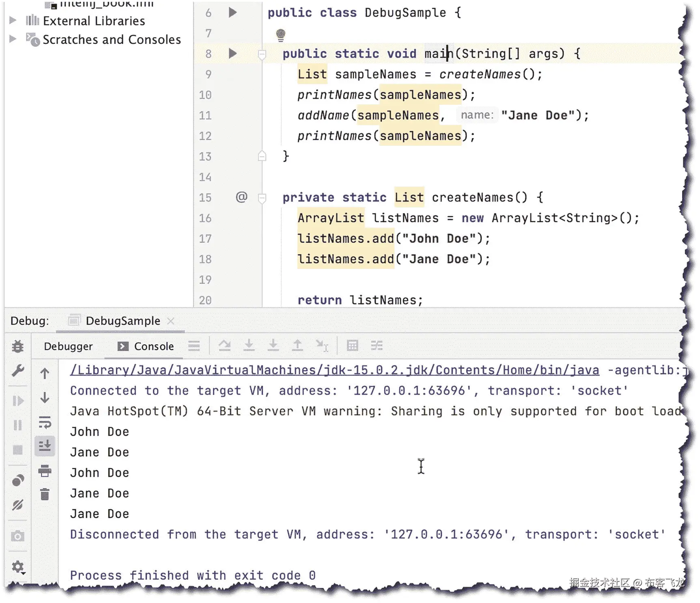Collapse main method fold marker at line 8
Viewport: 700px width, 603px height.
[x=262, y=54]
